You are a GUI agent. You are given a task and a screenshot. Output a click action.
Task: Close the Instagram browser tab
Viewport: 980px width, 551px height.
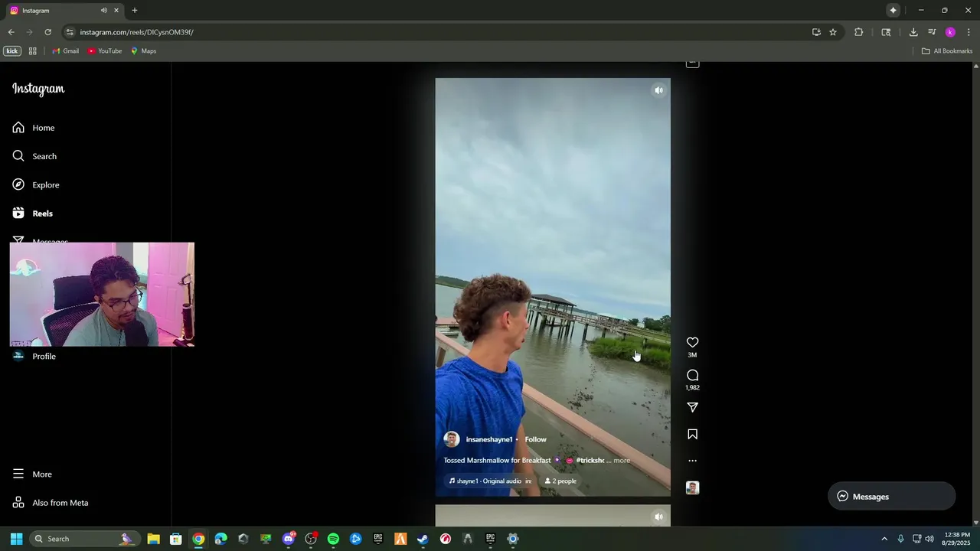point(116,10)
